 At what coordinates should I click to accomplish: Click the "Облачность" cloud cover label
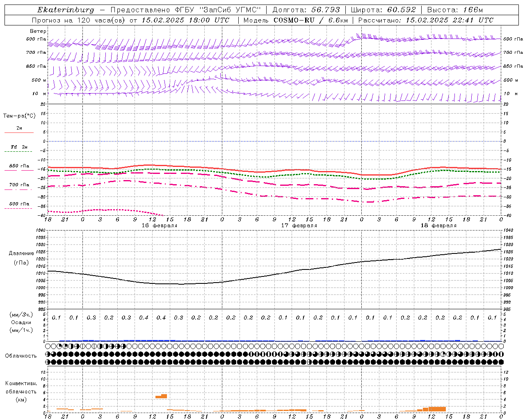[x=21, y=356]
